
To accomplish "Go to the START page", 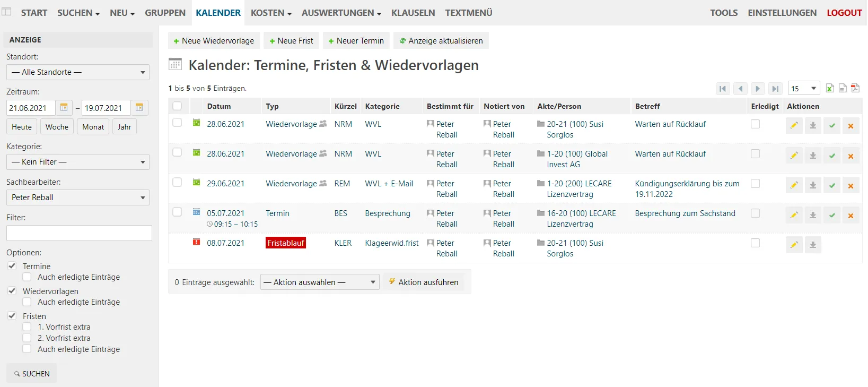I will 34,13.
